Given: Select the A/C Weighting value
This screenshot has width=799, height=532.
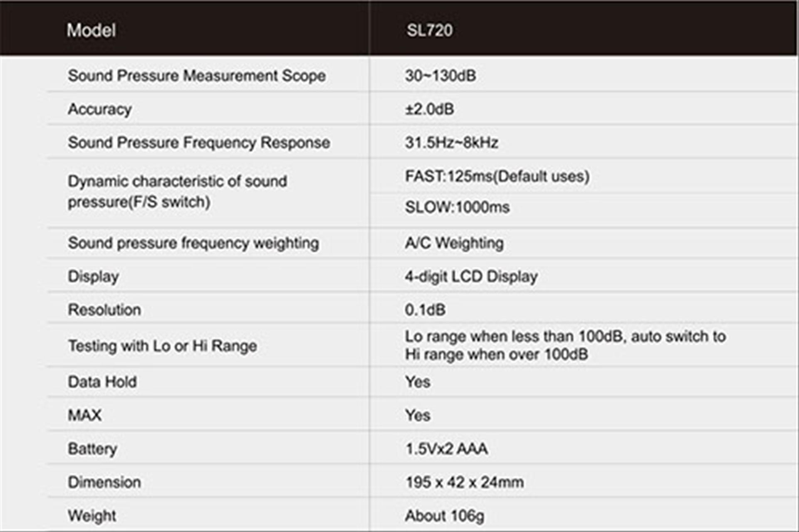Looking at the screenshot, I should [454, 243].
